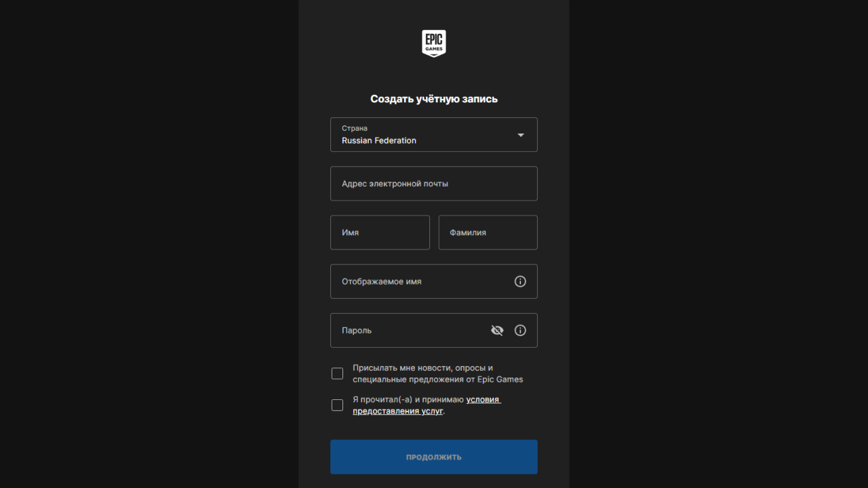Focus the Пароль password field
Image resolution: width=868 pixels, height=488 pixels.
pos(434,330)
